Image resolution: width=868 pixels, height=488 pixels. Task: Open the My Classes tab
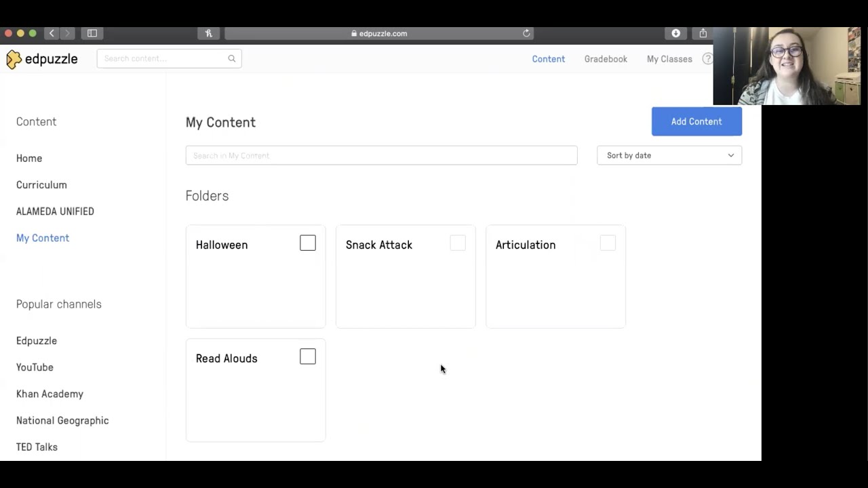click(x=669, y=59)
